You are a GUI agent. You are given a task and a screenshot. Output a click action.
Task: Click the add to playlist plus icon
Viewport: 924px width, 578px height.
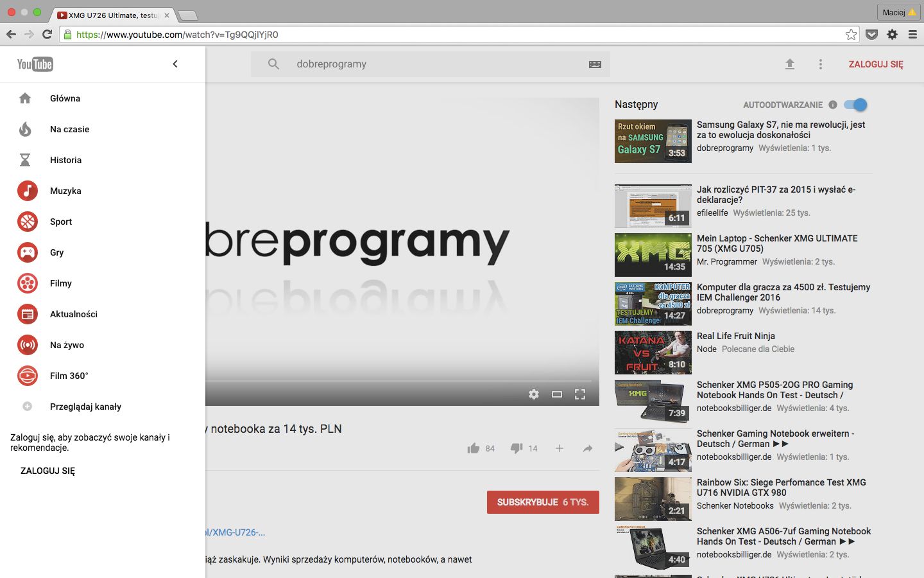(x=560, y=448)
